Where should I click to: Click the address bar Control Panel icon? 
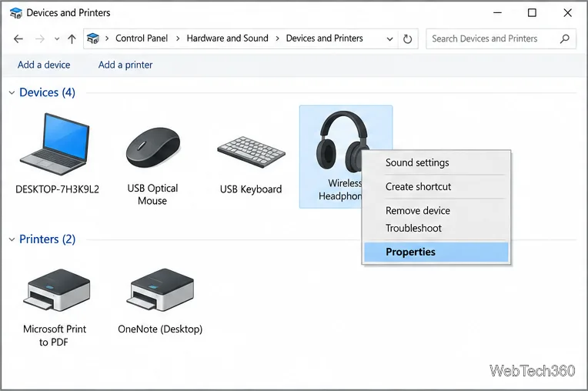click(x=92, y=38)
